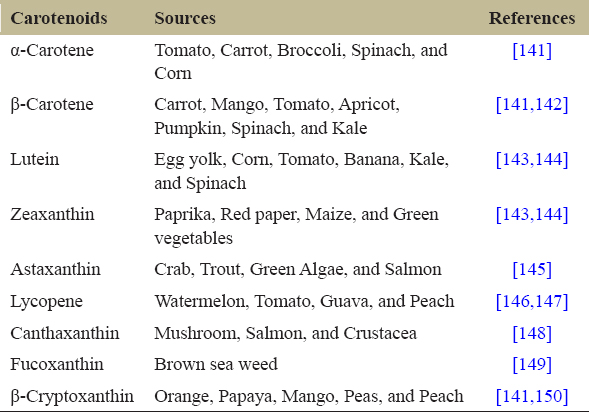Select the Lutein row label
Viewport: 589px width, 412px height.
coord(35,159)
